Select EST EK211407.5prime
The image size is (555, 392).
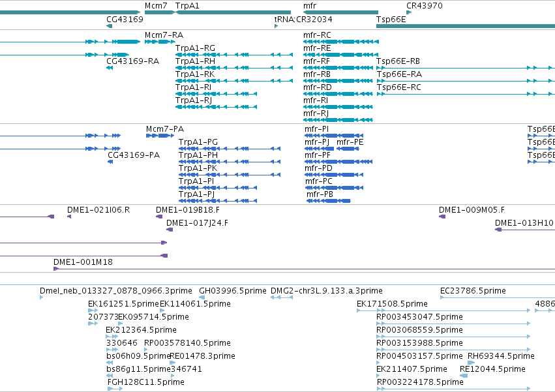pos(378,376)
